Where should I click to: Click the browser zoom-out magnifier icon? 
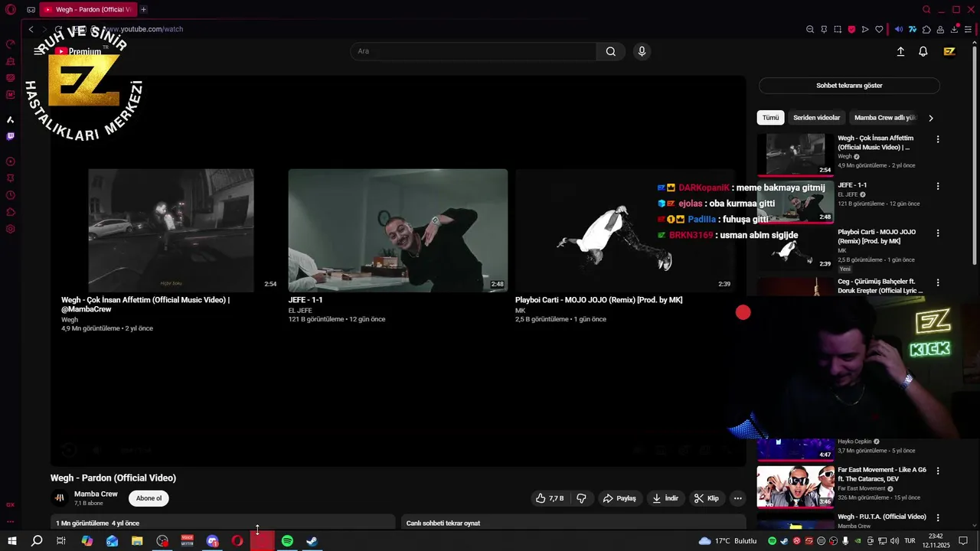[x=810, y=29]
